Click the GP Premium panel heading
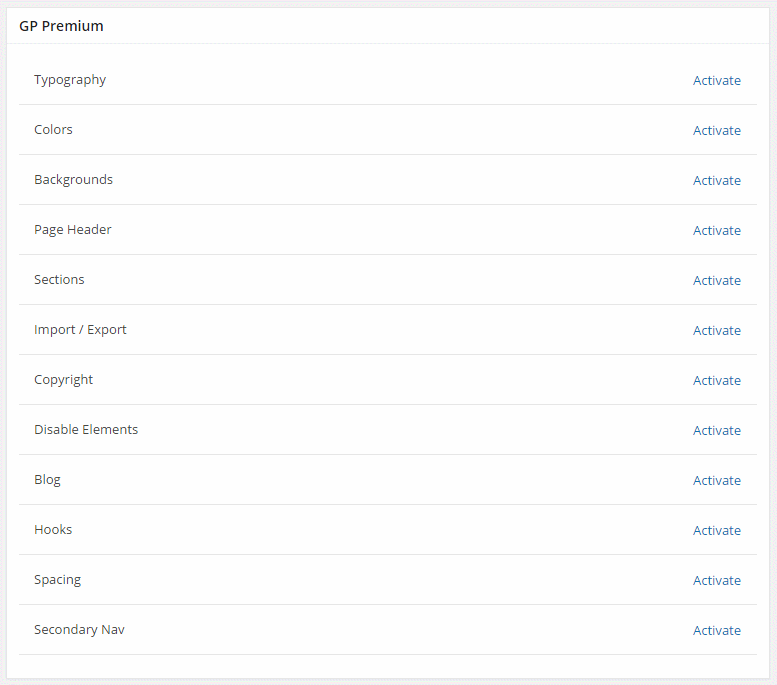Viewport: 777px width, 685px height. click(x=61, y=26)
